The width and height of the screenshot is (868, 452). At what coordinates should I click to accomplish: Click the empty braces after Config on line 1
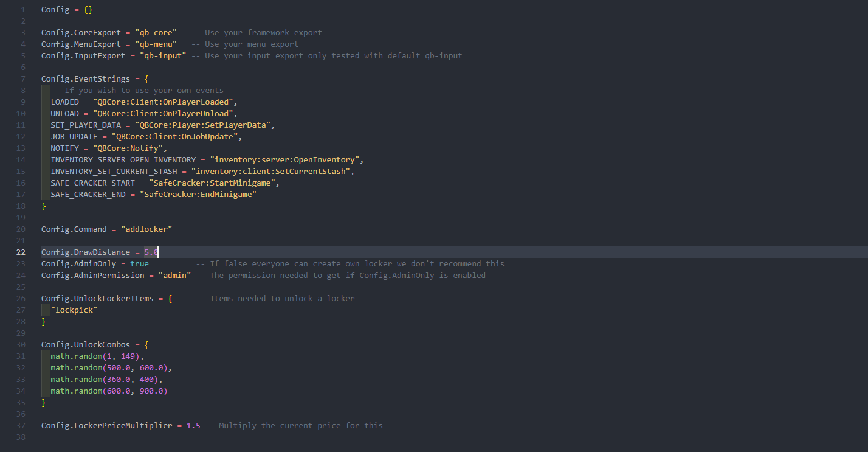(x=88, y=10)
